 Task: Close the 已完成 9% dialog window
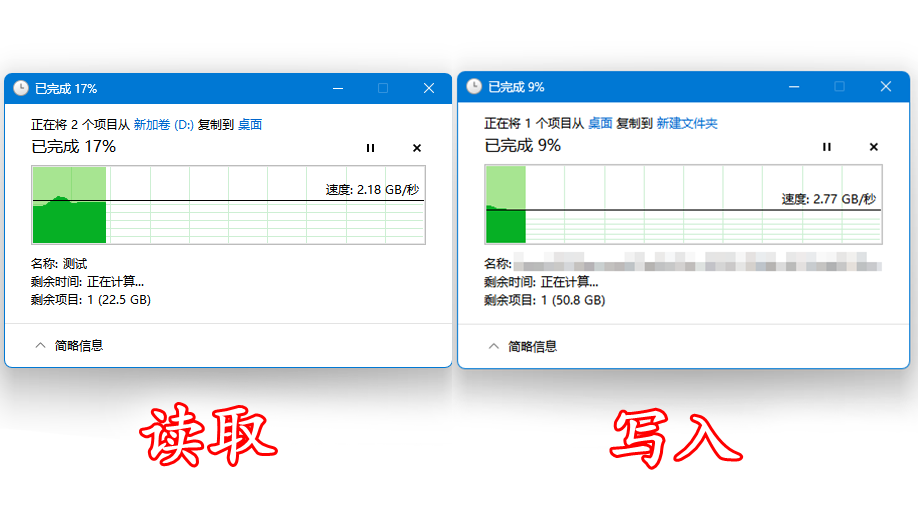[x=885, y=87]
